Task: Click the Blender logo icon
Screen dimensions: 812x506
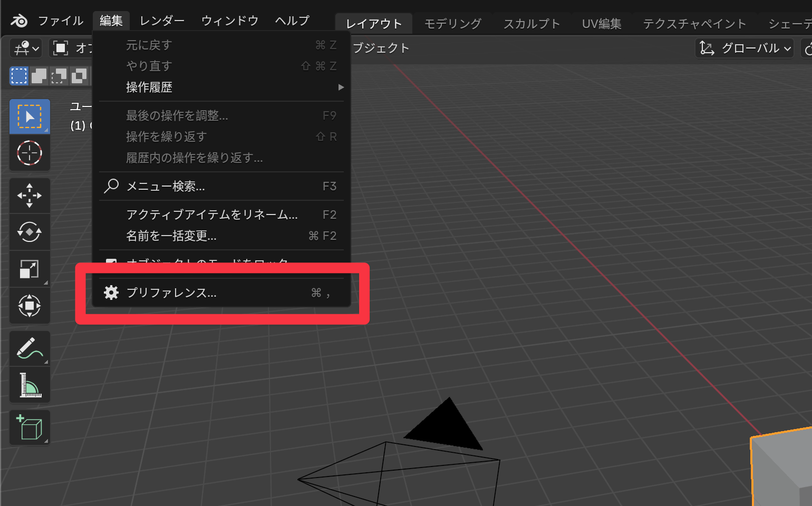Action: tap(19, 21)
